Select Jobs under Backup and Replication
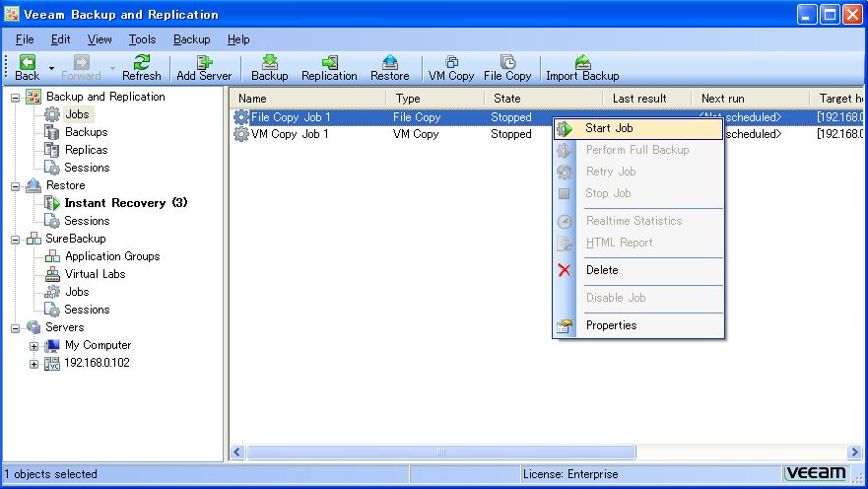Viewport: 868px width, 489px height. [x=77, y=114]
